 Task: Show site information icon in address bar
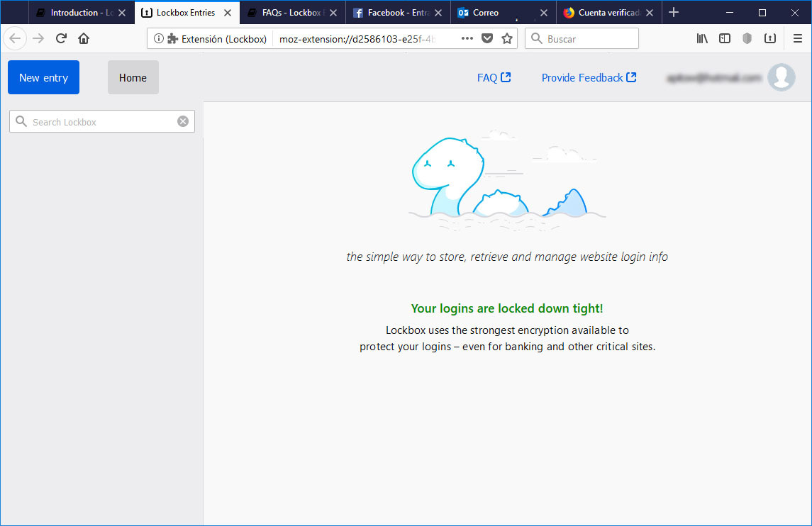click(x=158, y=38)
